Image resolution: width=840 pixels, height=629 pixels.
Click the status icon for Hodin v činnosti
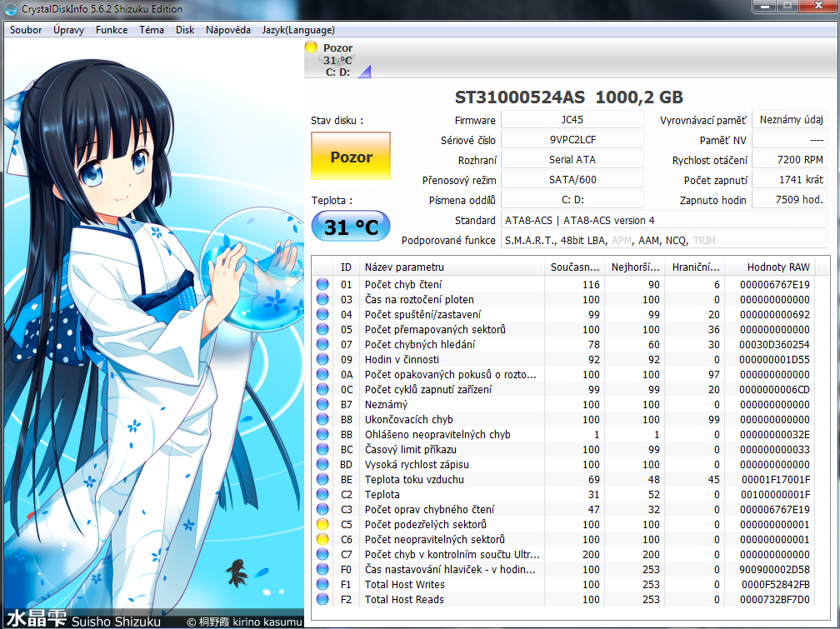coord(322,360)
